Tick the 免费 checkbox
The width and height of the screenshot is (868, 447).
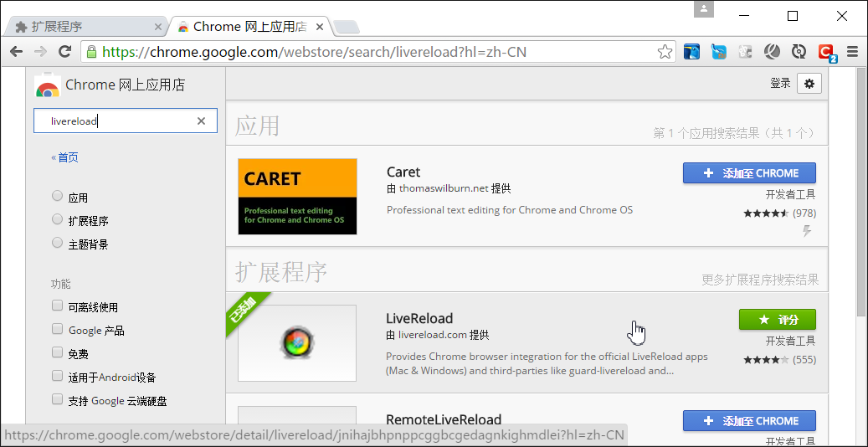point(57,352)
